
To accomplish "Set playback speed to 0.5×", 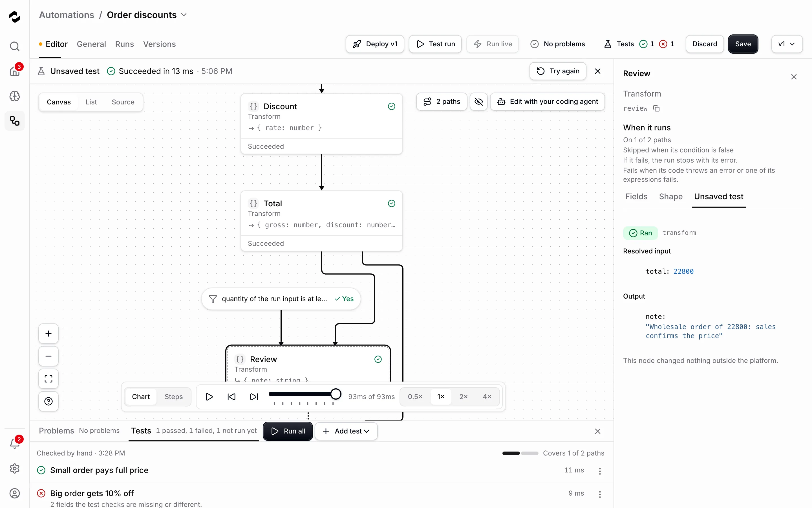I will (415, 397).
